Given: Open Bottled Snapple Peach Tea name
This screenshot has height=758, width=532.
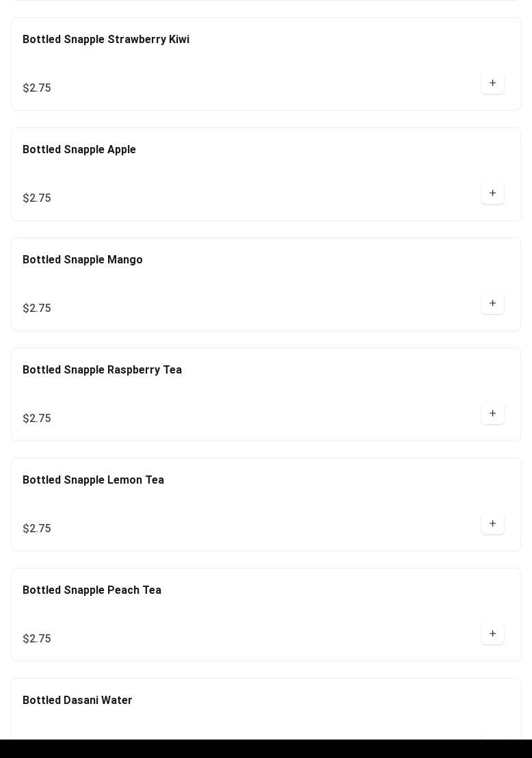Looking at the screenshot, I should 92,590.
